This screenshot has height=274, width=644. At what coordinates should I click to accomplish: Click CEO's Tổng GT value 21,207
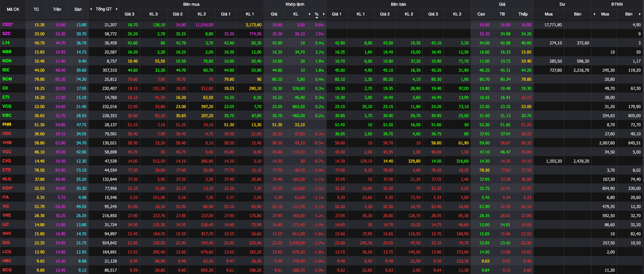click(x=111, y=25)
